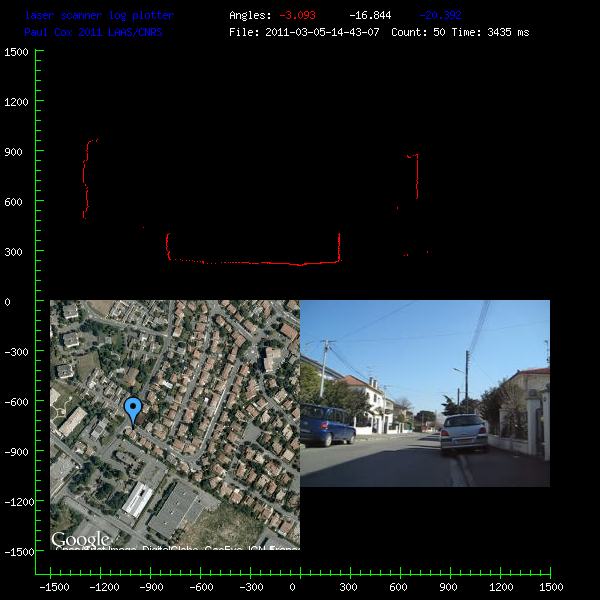Click the y-axis label -1200
Screen dimensions: 600x600
20,502
